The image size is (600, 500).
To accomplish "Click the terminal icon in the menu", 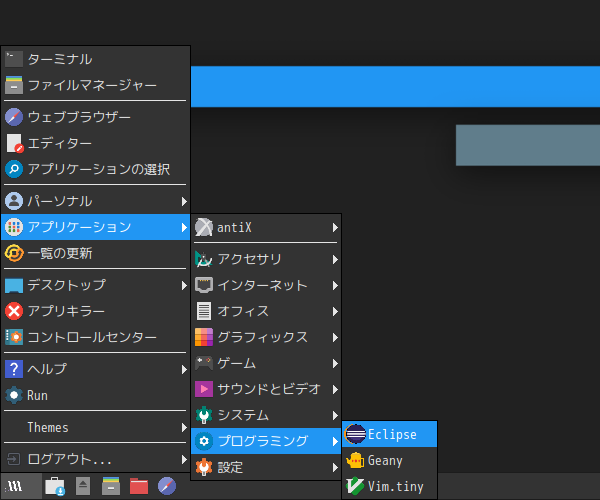I will (14, 59).
